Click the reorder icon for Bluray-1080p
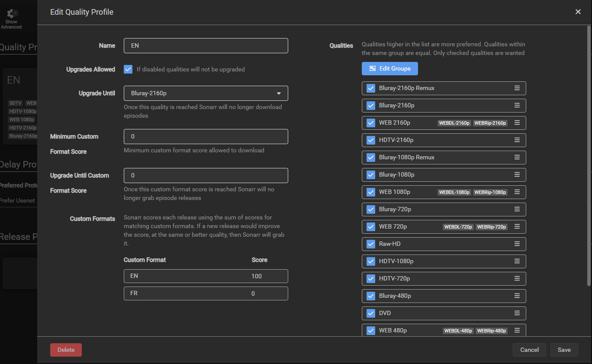Image resolution: width=592 pixels, height=364 pixels. pyautogui.click(x=517, y=174)
